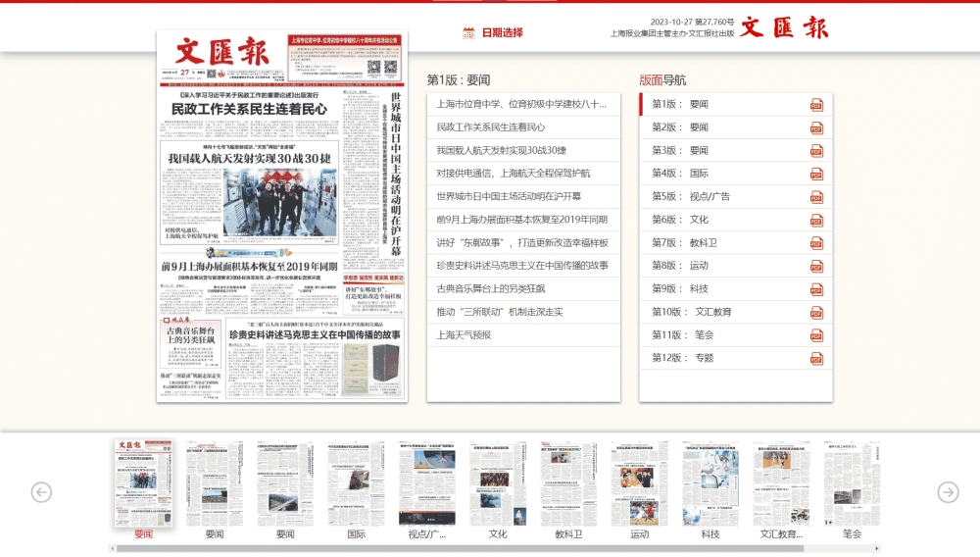Select 第8版：运动 in page navigation

(x=680, y=266)
